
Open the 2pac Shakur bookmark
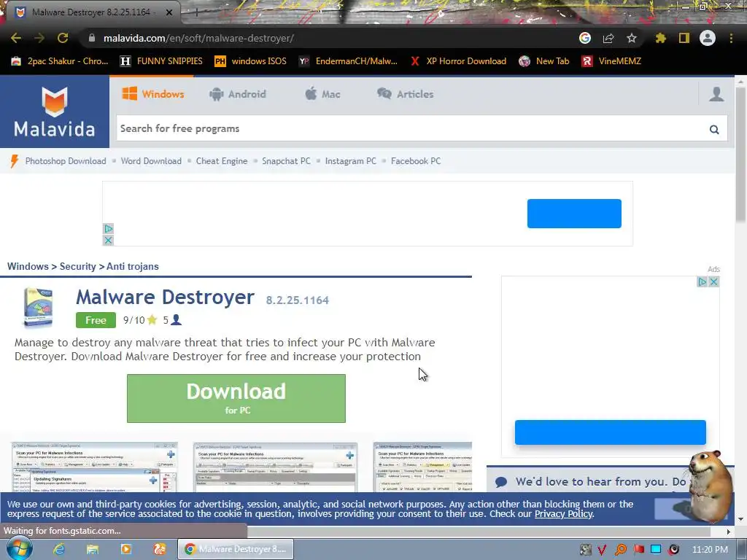[x=60, y=61]
